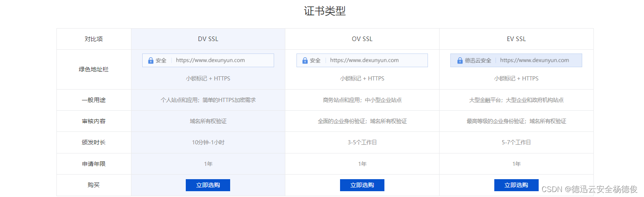This screenshot has height=197, width=644.
Task: Click the 绿色地址栏 row label
Action: click(x=94, y=69)
